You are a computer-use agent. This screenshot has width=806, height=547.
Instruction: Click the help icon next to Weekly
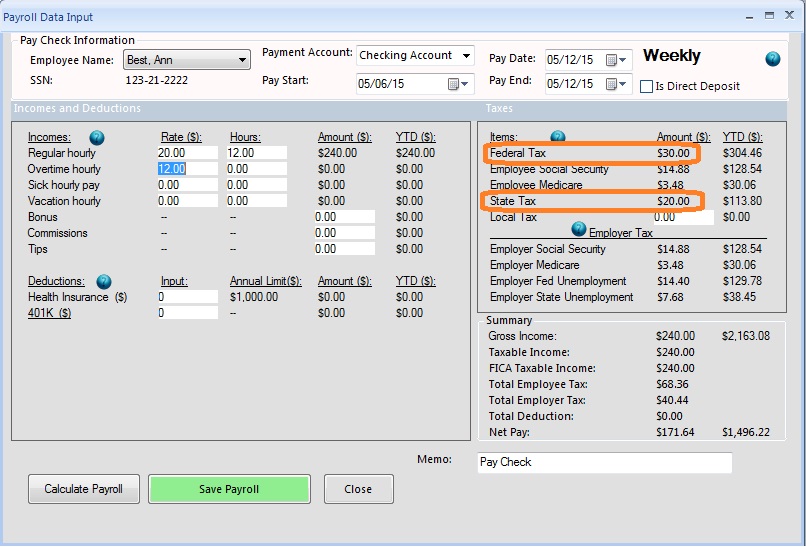click(772, 59)
